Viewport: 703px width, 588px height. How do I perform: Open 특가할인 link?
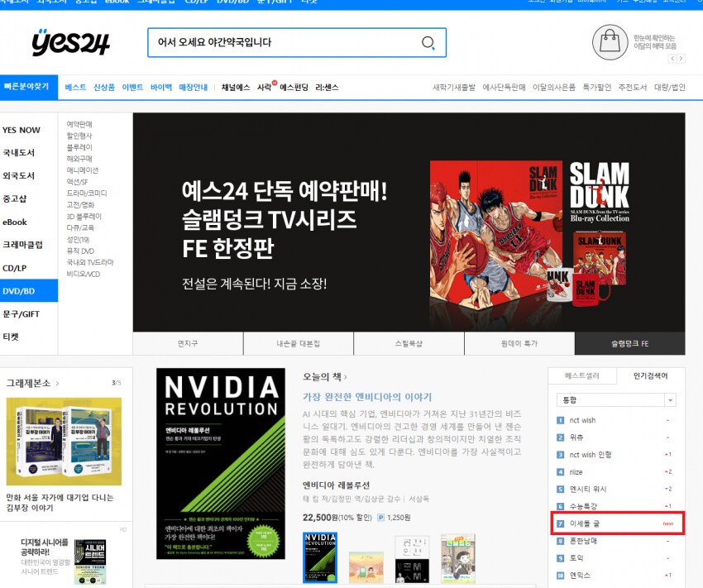coord(597,88)
